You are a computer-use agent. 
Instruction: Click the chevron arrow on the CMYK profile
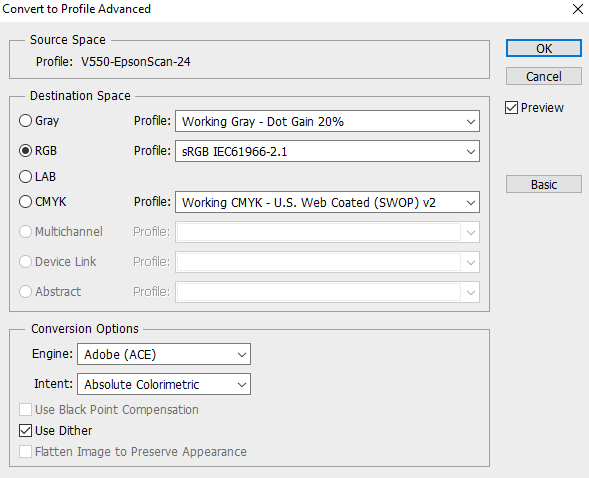tap(471, 203)
